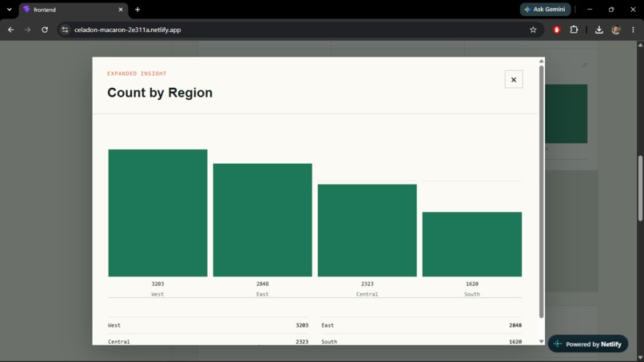This screenshot has width=644, height=362.
Task: Close the Count by Region expanded insight
Action: coord(514,80)
